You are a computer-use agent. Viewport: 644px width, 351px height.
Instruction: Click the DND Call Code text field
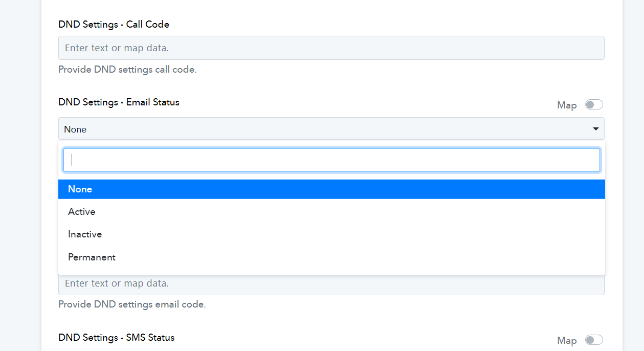(x=331, y=48)
